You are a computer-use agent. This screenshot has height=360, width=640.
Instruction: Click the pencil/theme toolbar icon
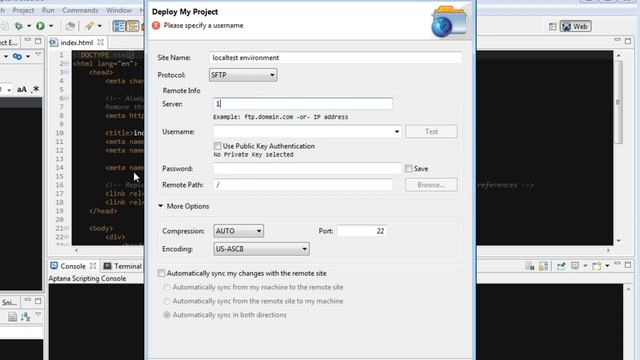tap(89, 26)
